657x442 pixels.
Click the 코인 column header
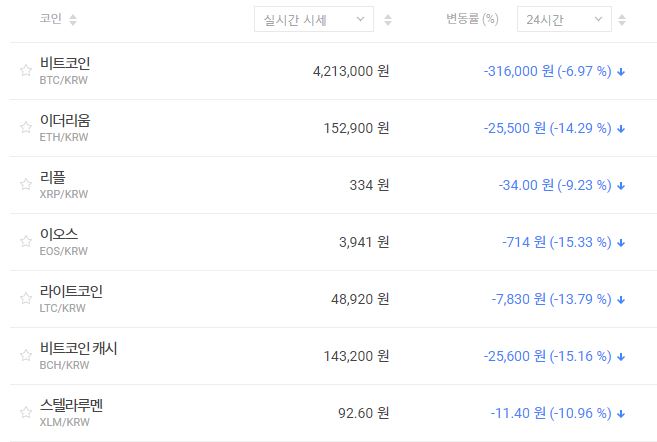[50, 20]
